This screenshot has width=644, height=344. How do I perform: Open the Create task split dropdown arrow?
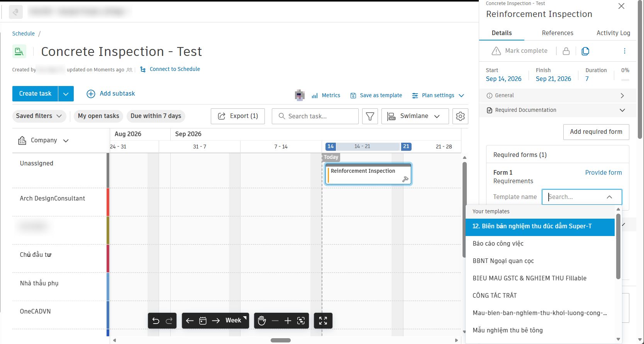point(66,94)
